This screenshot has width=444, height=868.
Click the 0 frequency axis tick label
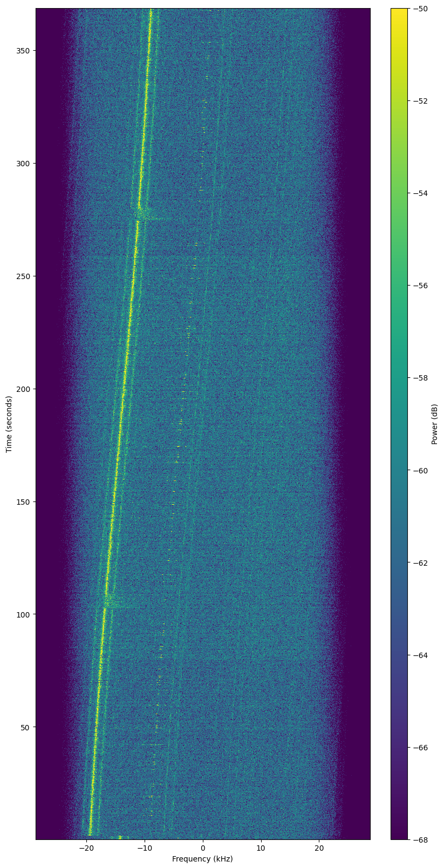(203, 848)
